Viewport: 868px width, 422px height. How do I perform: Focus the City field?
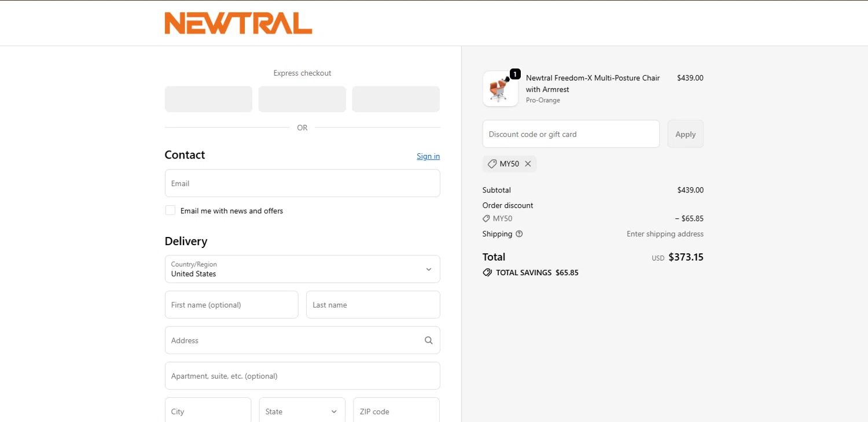tap(208, 411)
